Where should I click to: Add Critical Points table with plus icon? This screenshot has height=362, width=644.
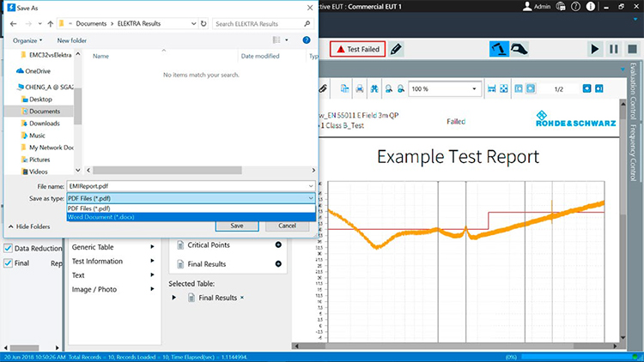coord(278,245)
